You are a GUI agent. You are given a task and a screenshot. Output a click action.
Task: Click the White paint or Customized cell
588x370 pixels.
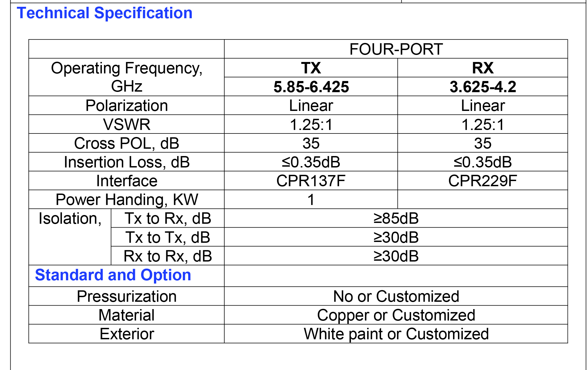point(396,334)
